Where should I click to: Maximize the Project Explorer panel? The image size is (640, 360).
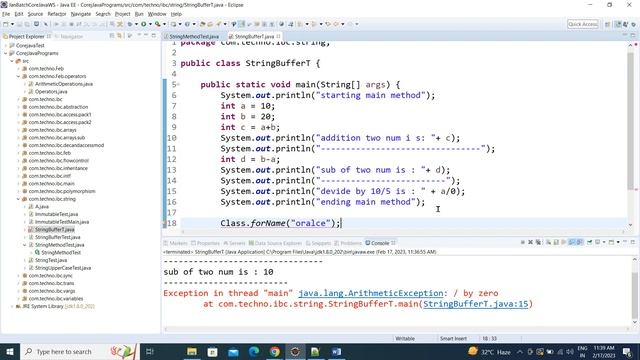click(154, 36)
